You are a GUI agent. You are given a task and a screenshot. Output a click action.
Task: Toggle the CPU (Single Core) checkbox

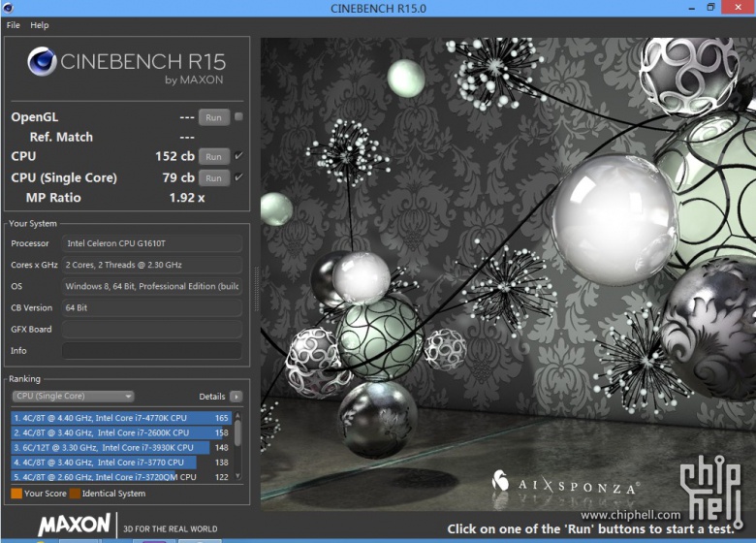click(x=238, y=177)
